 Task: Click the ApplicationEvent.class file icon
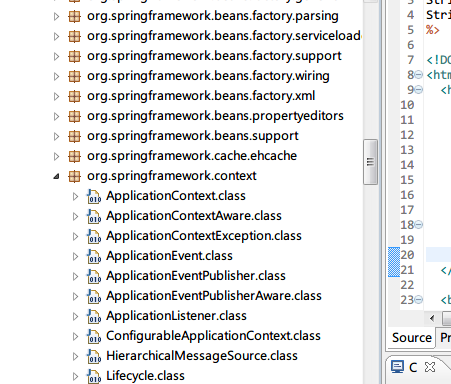tap(94, 256)
